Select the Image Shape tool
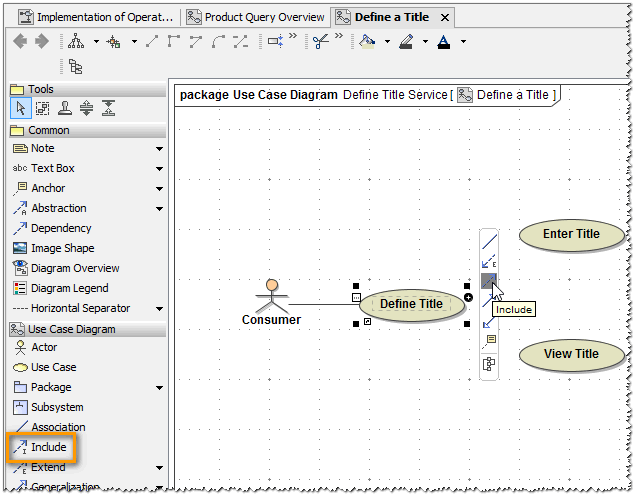The height and width of the screenshot is (501, 641). click(x=62, y=248)
